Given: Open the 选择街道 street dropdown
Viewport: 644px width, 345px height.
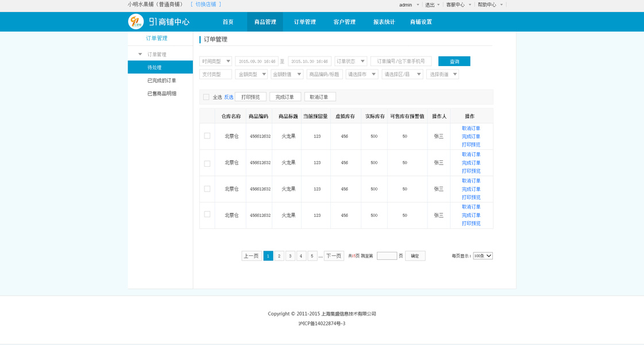Looking at the screenshot, I should tap(442, 74).
